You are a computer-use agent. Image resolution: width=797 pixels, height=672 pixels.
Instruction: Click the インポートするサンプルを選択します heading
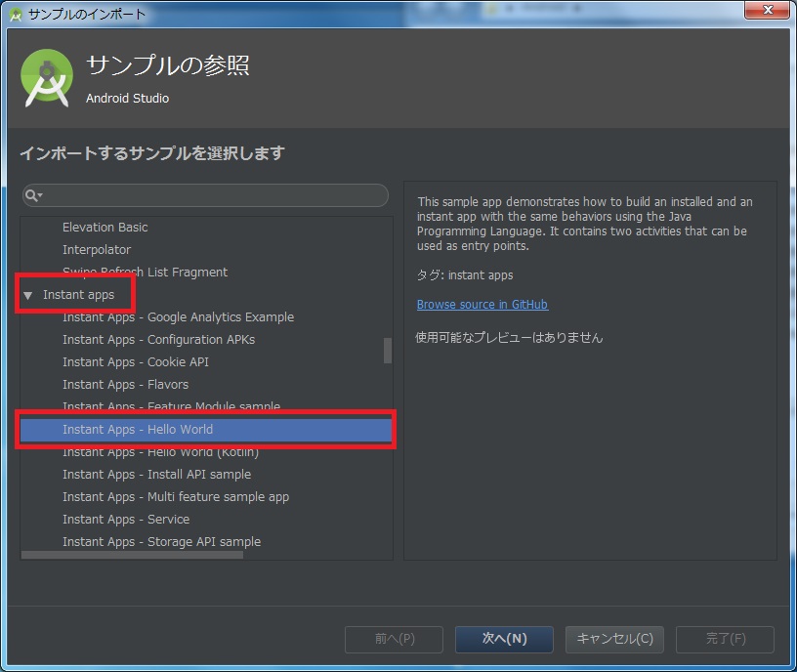(152, 153)
